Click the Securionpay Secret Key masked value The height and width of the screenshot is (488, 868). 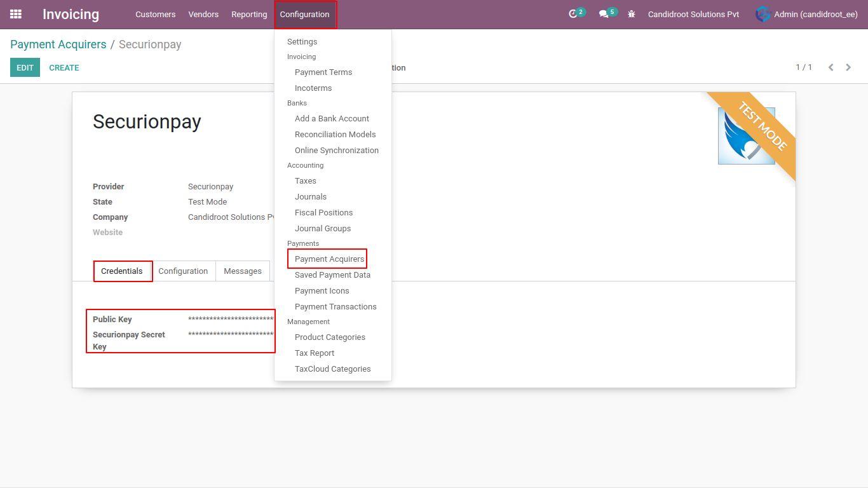pyautogui.click(x=231, y=335)
